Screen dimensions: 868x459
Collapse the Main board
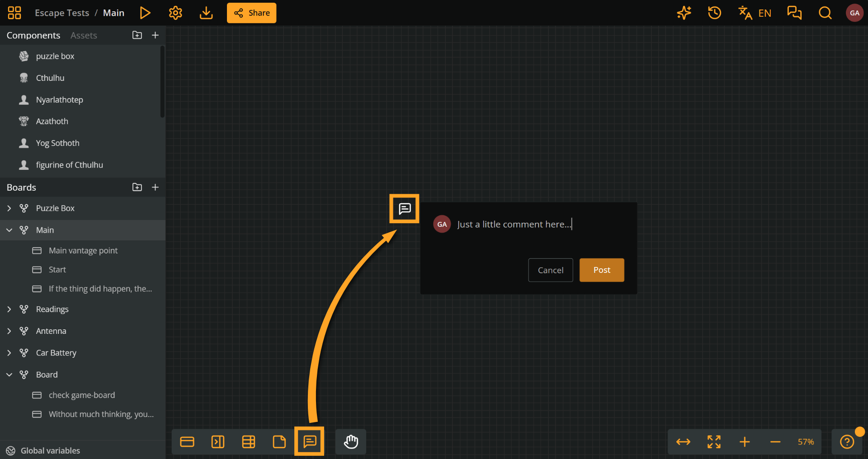(x=9, y=230)
